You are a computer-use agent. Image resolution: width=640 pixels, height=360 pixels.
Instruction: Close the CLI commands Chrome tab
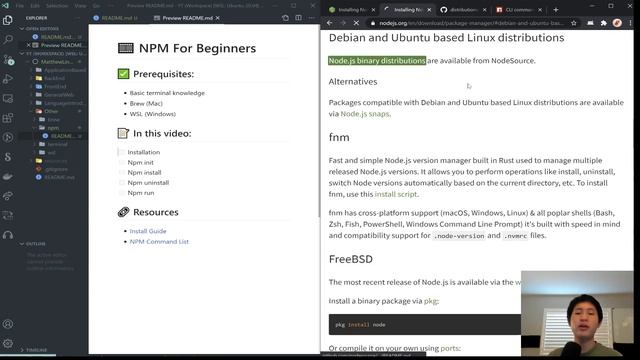(540, 10)
